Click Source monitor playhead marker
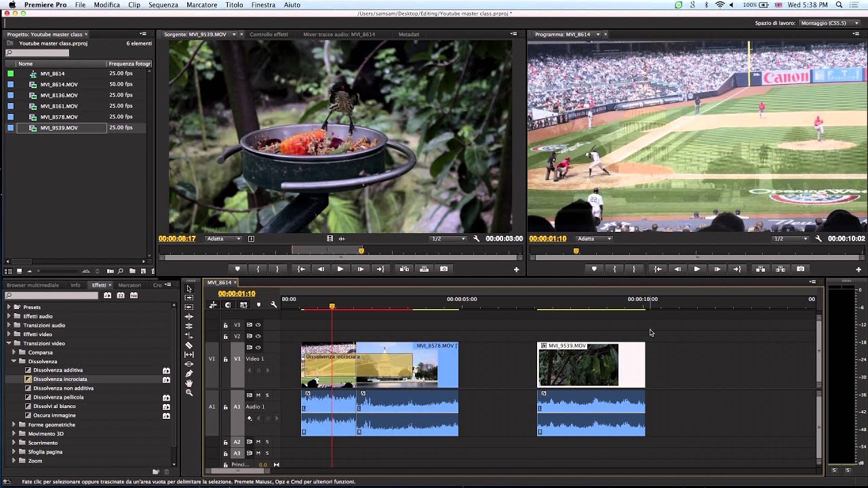Image resolution: width=868 pixels, height=488 pixels. 361,251
